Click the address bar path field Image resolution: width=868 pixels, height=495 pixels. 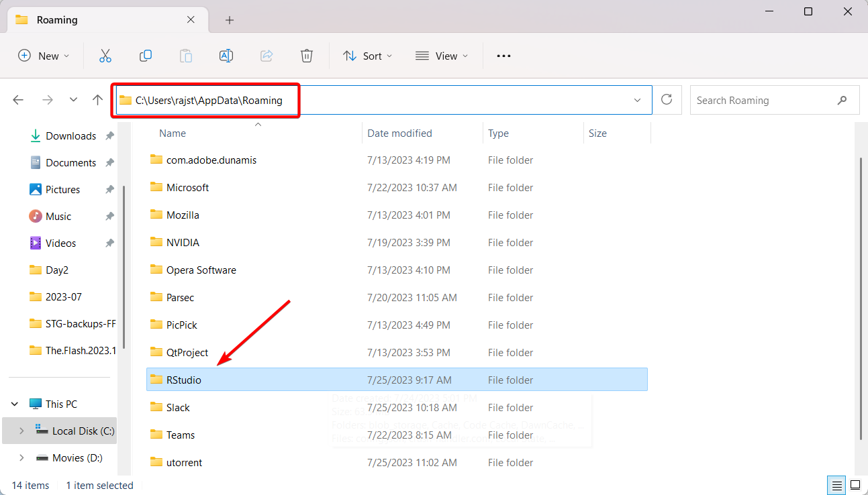(383, 100)
